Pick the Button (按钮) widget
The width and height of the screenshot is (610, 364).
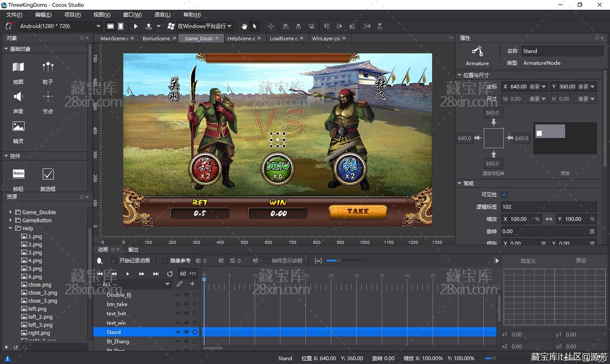click(x=18, y=179)
